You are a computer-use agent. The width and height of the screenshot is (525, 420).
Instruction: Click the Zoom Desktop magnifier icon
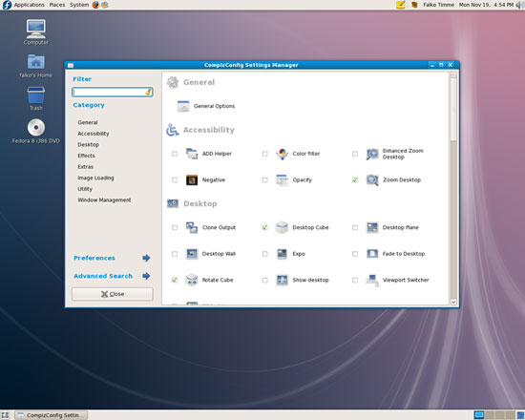click(372, 180)
